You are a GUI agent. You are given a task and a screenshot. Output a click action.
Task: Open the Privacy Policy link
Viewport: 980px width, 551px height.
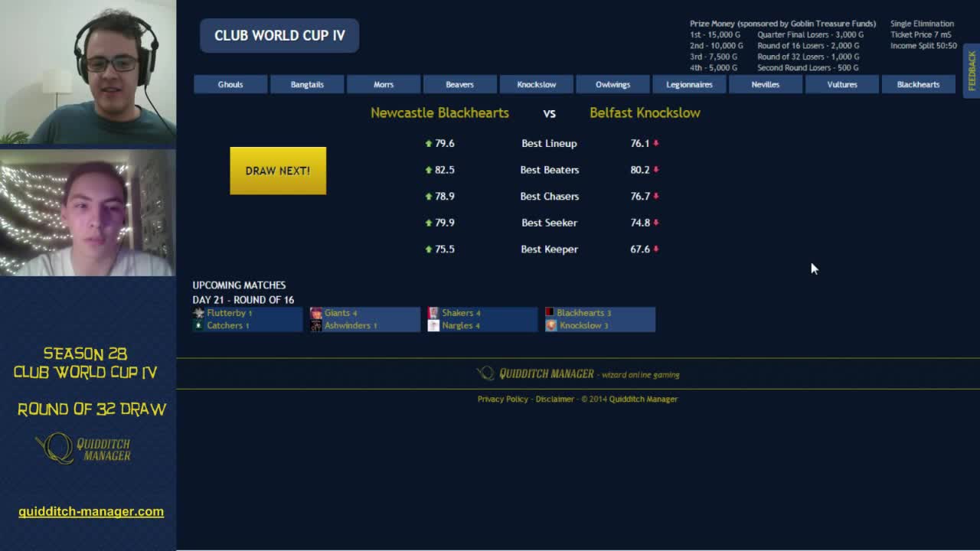click(502, 399)
